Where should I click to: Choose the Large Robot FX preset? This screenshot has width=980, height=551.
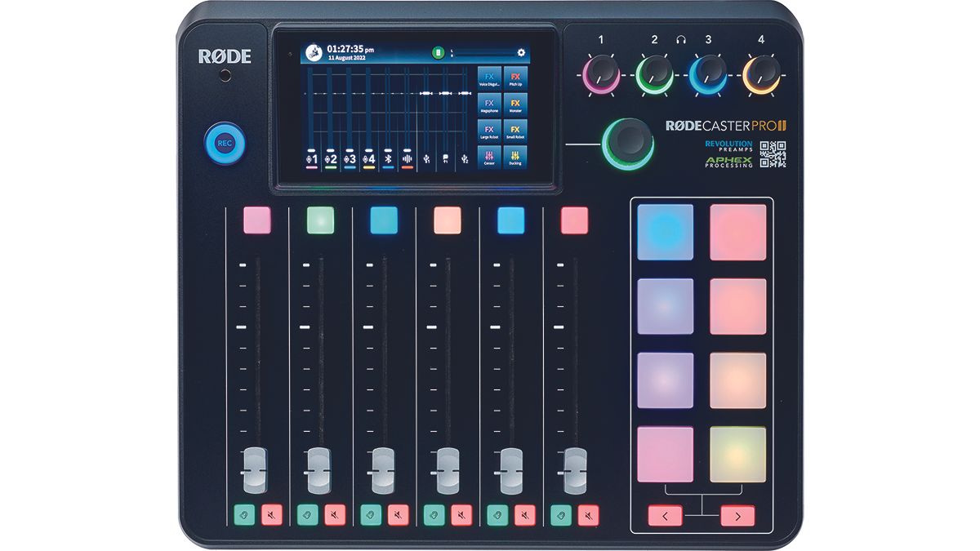pos(489,132)
